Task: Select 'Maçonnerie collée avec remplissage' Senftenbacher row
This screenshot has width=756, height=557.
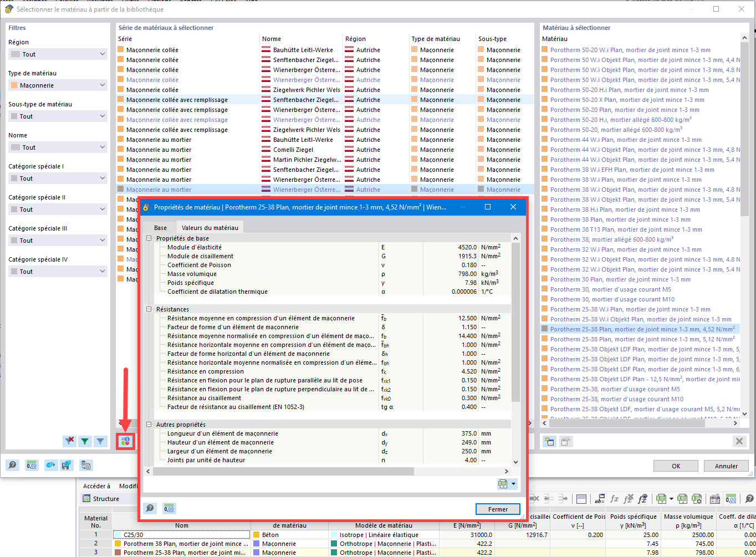Action: click(x=325, y=100)
